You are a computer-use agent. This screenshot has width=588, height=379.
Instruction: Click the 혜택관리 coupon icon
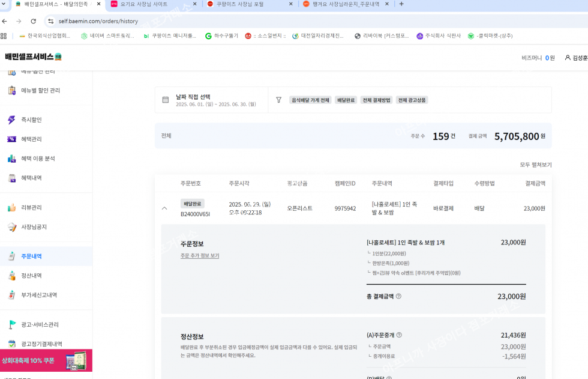(x=11, y=139)
